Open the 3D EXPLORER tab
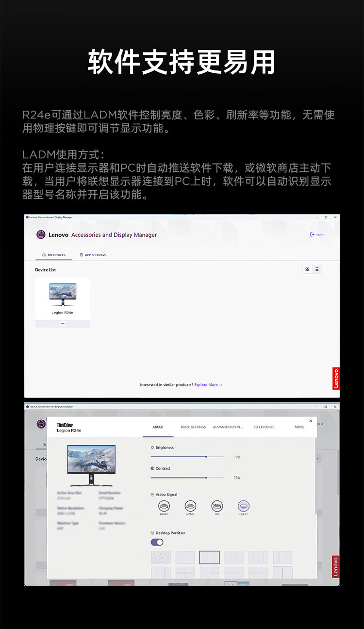 tap(264, 427)
